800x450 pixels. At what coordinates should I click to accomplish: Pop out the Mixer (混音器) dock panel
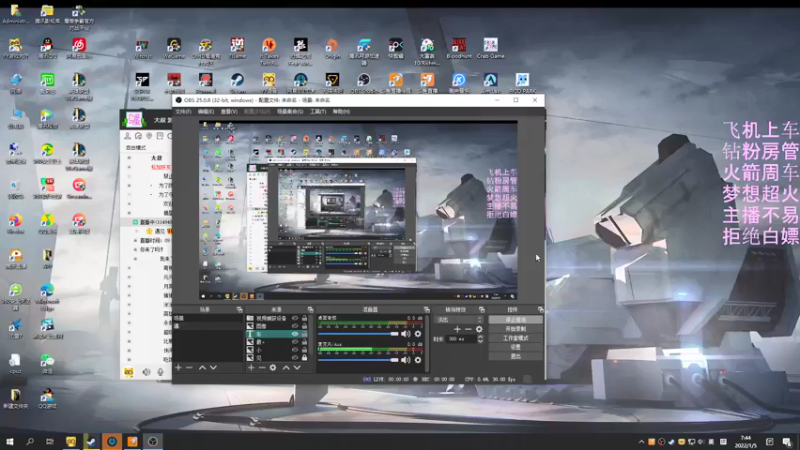427,309
